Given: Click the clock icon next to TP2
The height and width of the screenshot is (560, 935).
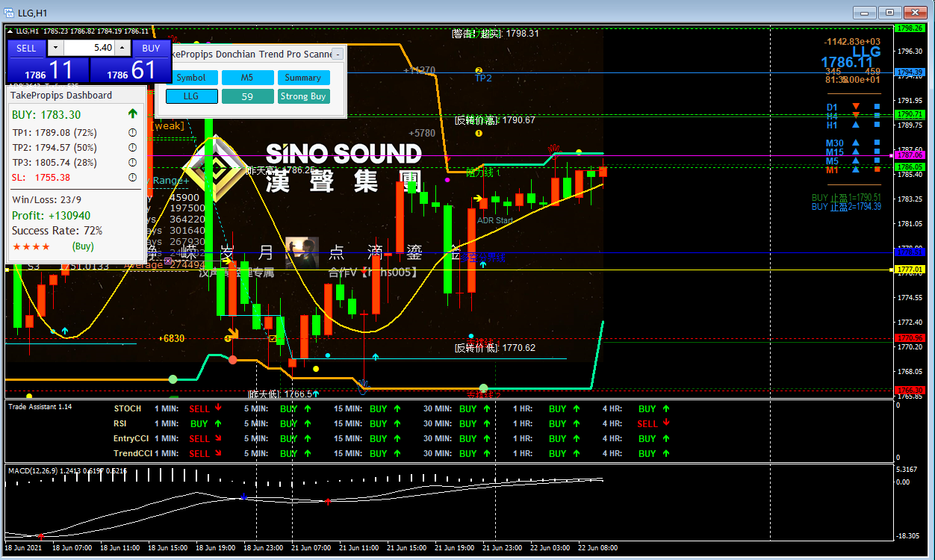Looking at the screenshot, I should tap(132, 148).
